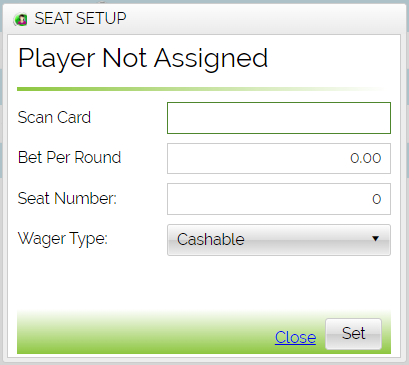Expand the Cashable dropdown arrow
The image size is (409, 365).
coord(375,239)
